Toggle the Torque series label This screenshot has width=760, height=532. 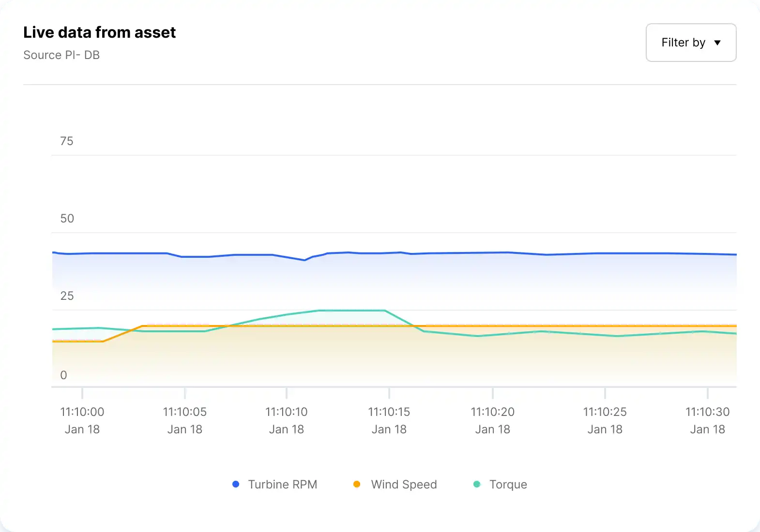click(508, 485)
